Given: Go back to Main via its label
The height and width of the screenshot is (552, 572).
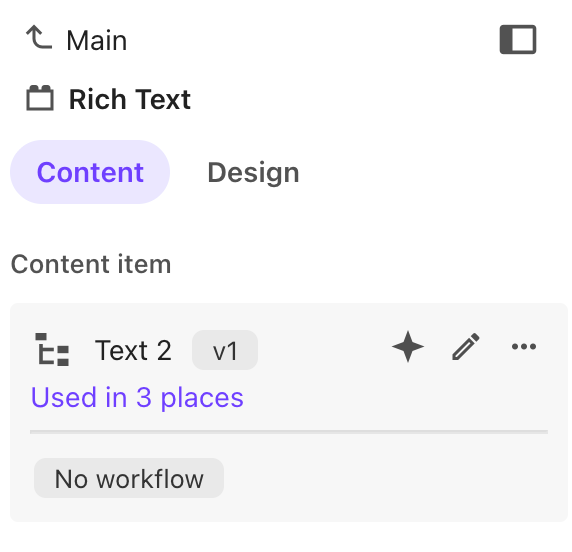Looking at the screenshot, I should pyautogui.click(x=97, y=40).
